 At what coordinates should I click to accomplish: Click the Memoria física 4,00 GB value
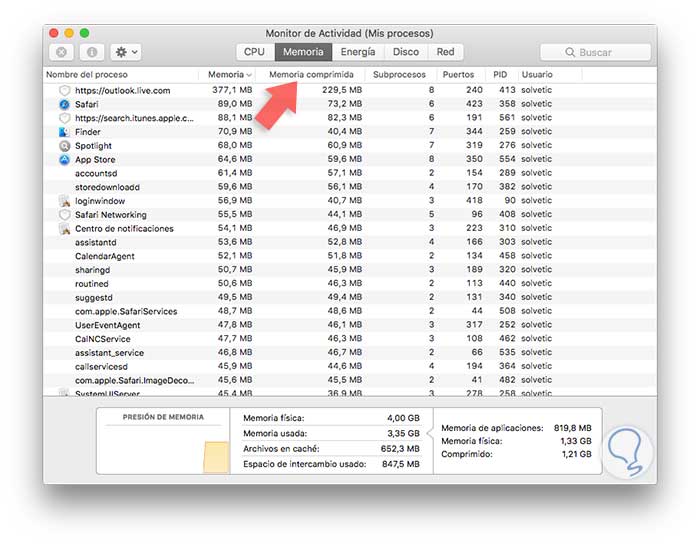(x=403, y=418)
